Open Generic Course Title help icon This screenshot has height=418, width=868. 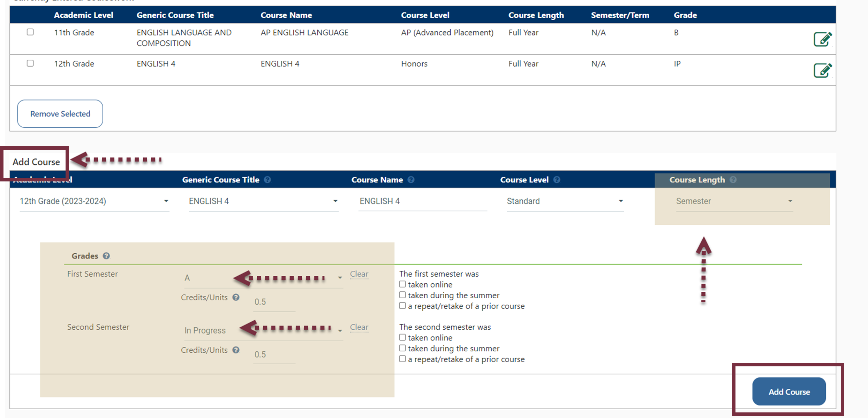point(267,180)
